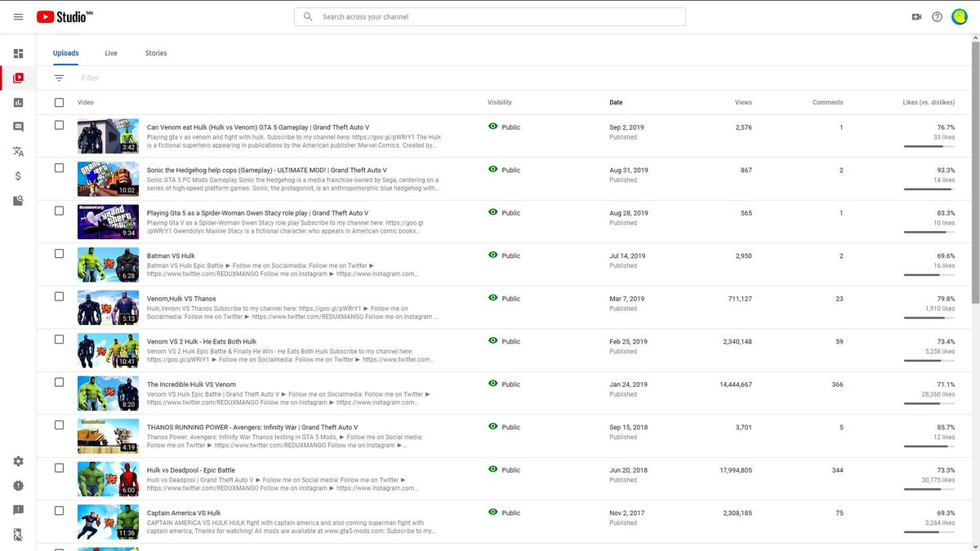Click the filter list icon
Image resolution: width=980 pixels, height=551 pixels.
(59, 78)
